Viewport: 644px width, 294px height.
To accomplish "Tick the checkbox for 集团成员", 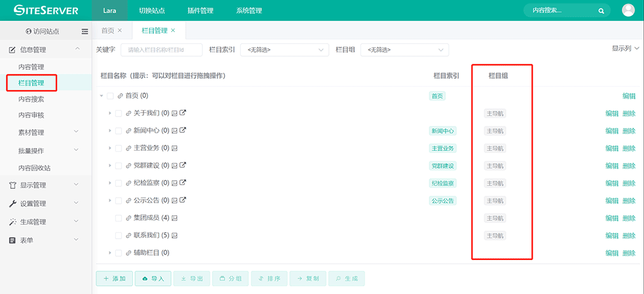I will pyautogui.click(x=118, y=218).
